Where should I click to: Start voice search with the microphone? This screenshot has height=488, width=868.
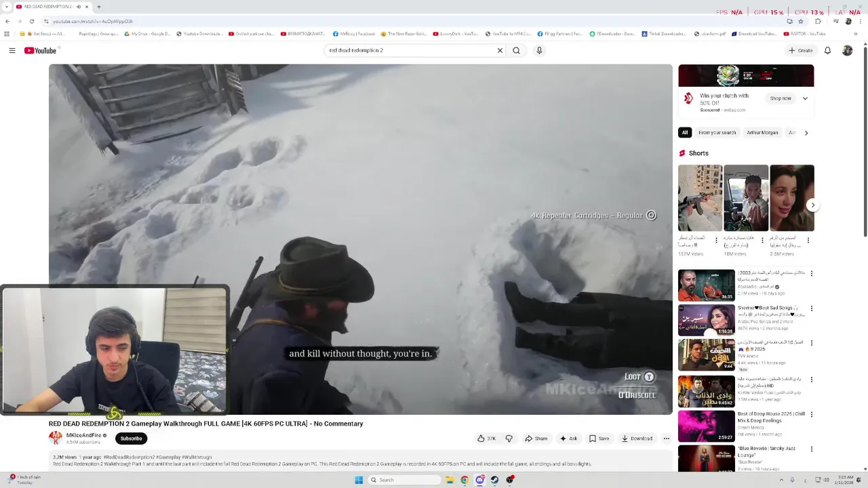coord(539,50)
